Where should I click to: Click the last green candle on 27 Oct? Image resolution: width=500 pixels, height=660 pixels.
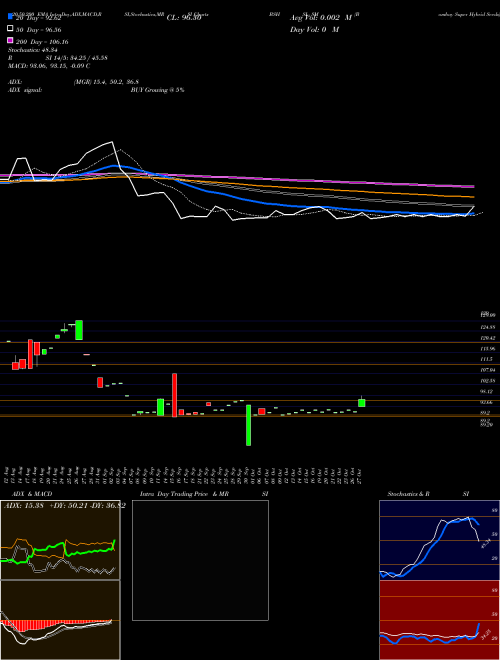362,402
